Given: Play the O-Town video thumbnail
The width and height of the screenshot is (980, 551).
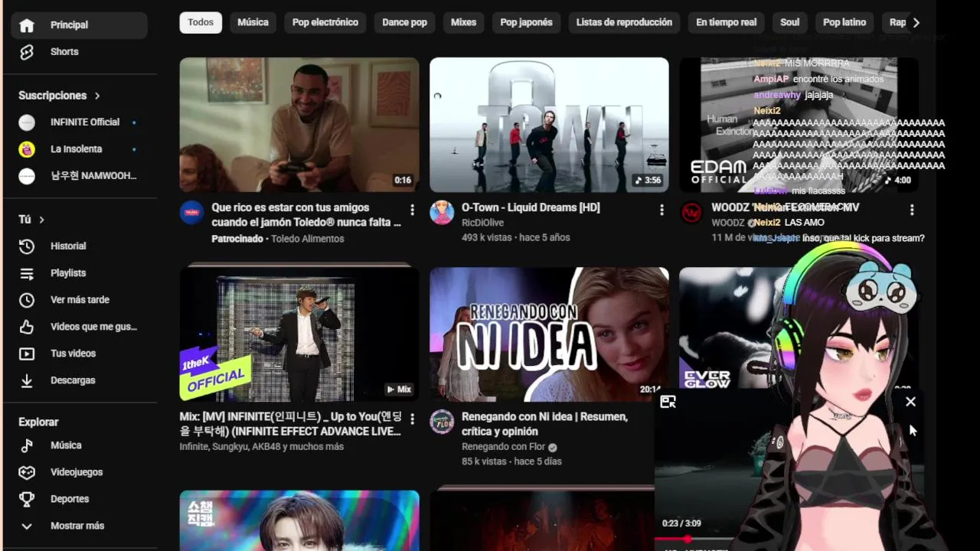Looking at the screenshot, I should pyautogui.click(x=549, y=125).
